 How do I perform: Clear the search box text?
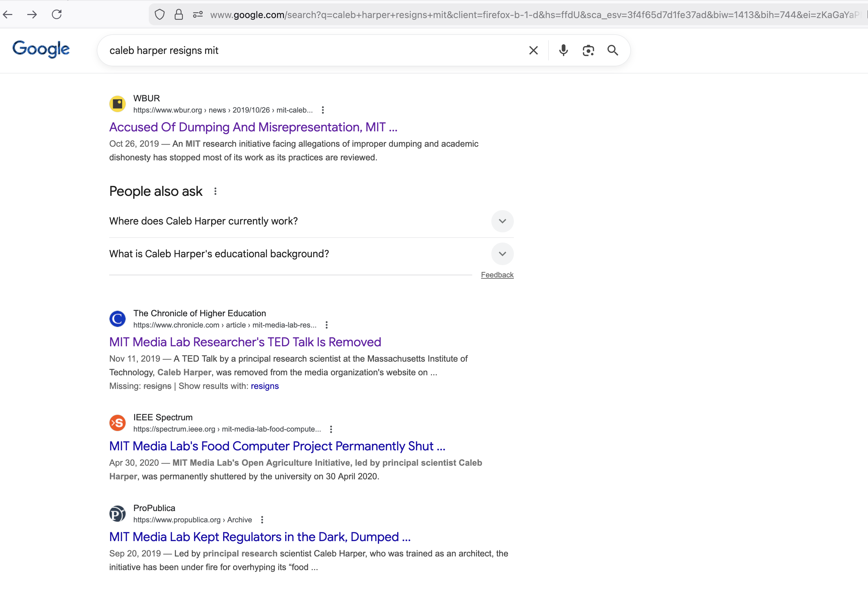[533, 50]
